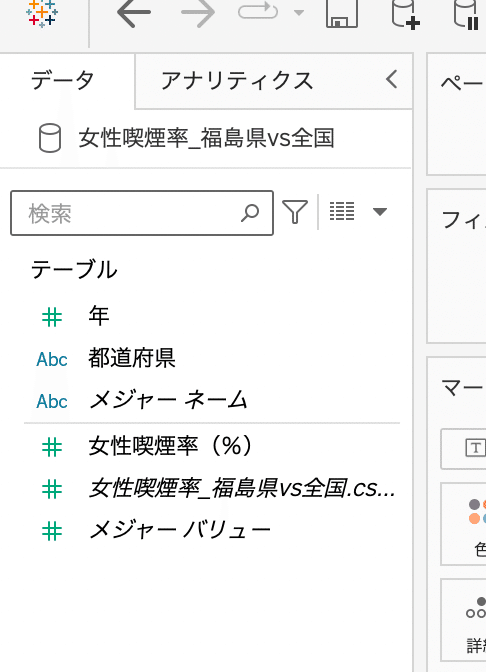Switch to the アナリティクス tab
486x672 pixels.
[x=237, y=81]
